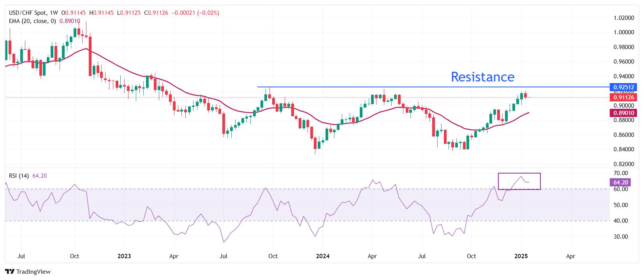Click the TradingView logo icon

pos(10,271)
